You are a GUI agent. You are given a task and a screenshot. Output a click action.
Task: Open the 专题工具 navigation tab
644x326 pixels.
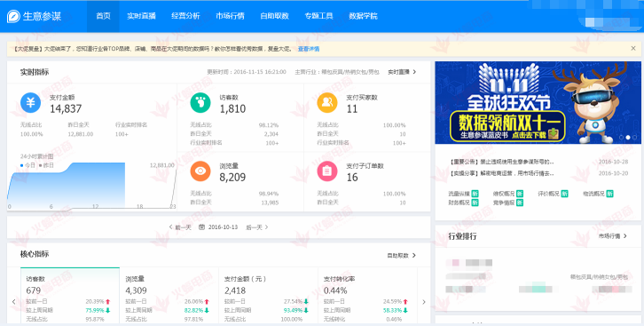point(318,16)
